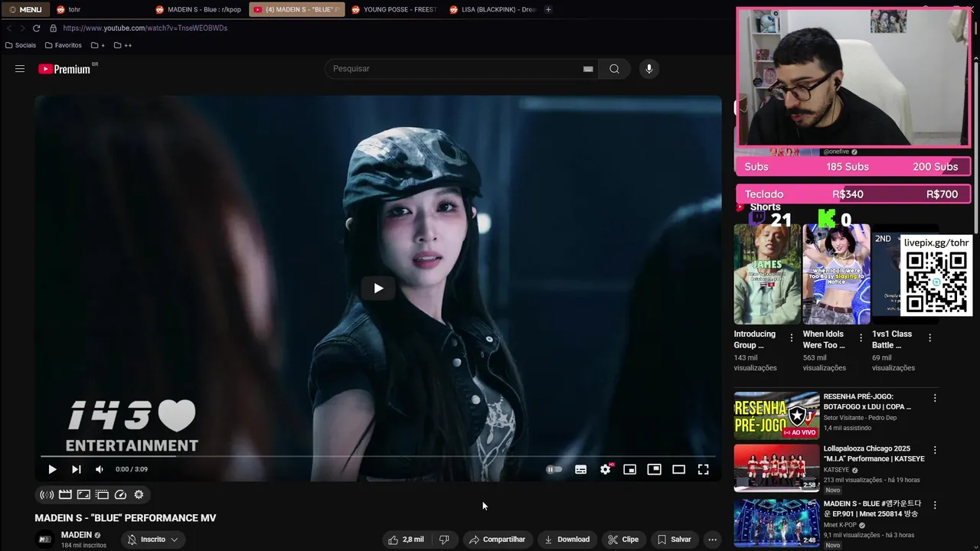
Task: Go forward in browser history
Action: point(21,28)
